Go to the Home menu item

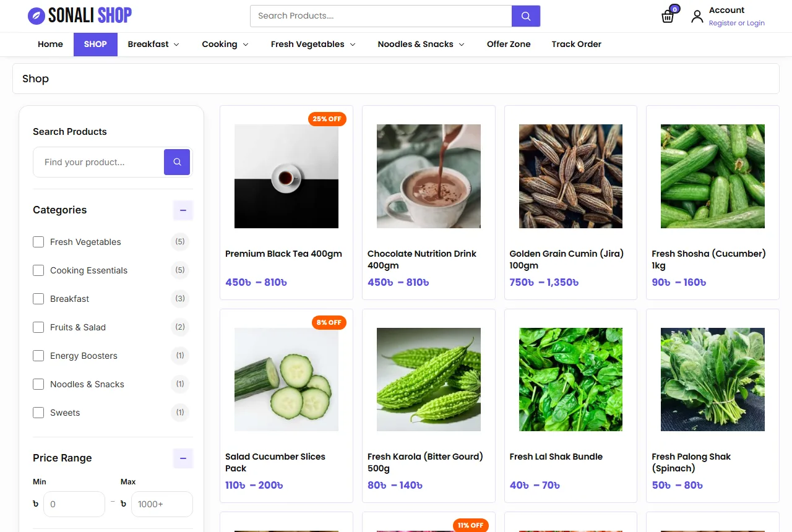coord(50,44)
